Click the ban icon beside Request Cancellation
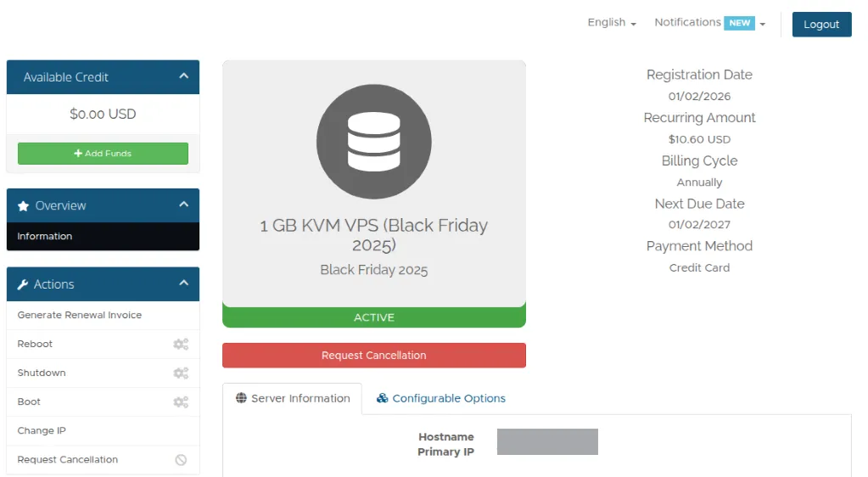Screen dimensions: 868x477 [181, 460]
